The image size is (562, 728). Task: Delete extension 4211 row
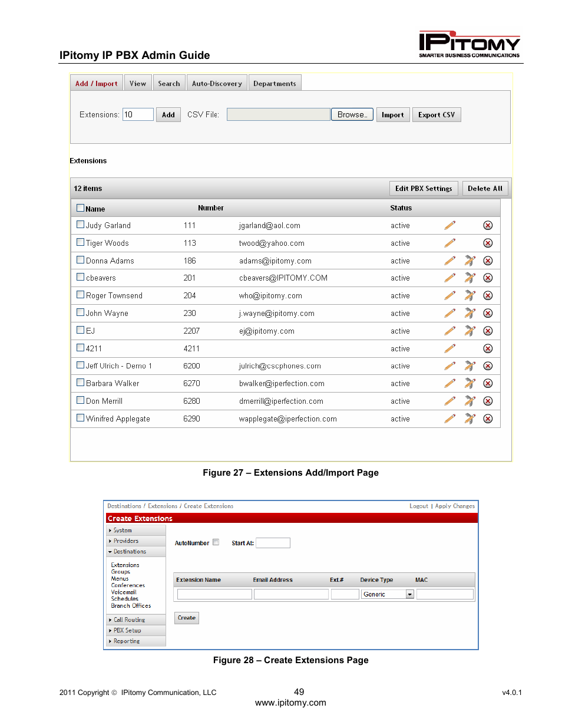pyautogui.click(x=488, y=348)
